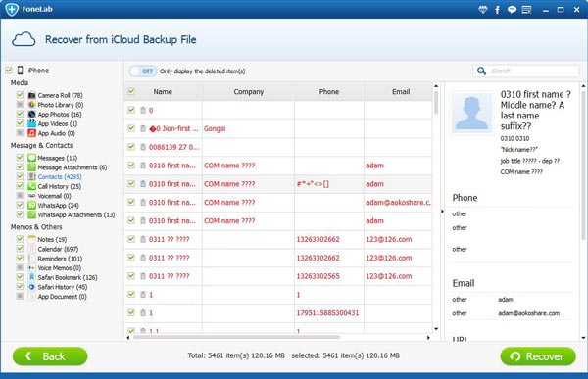Click the contact avatar picture

(471, 113)
